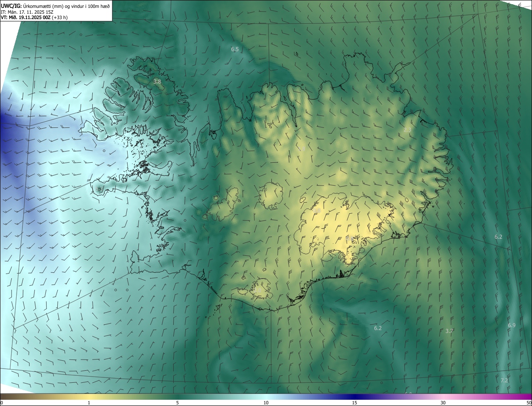
Task: Click the 6.9 value label on map
Action: click(x=512, y=325)
